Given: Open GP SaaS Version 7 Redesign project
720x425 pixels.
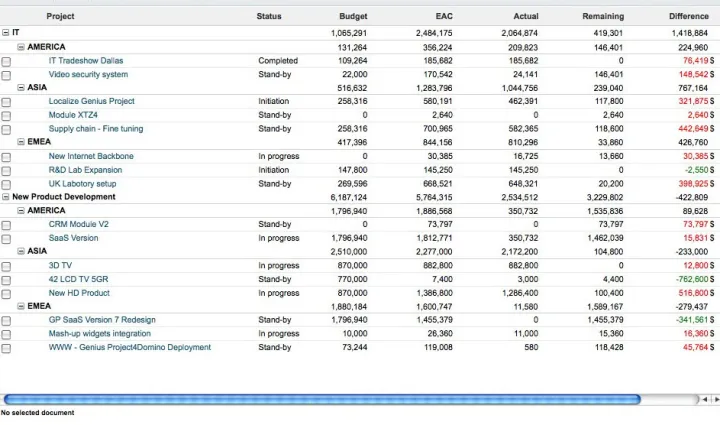Looking at the screenshot, I should point(102,320).
